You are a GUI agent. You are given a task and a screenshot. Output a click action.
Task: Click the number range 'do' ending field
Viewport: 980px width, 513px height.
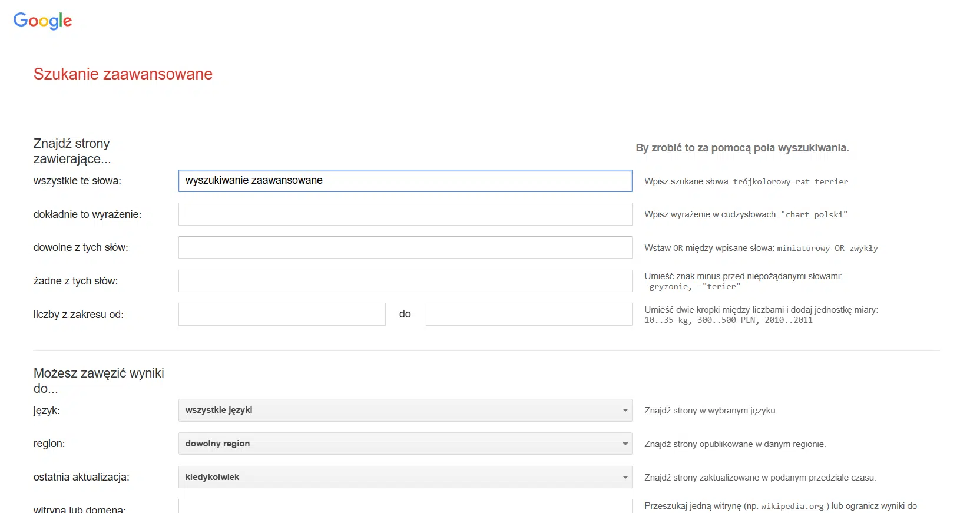529,314
